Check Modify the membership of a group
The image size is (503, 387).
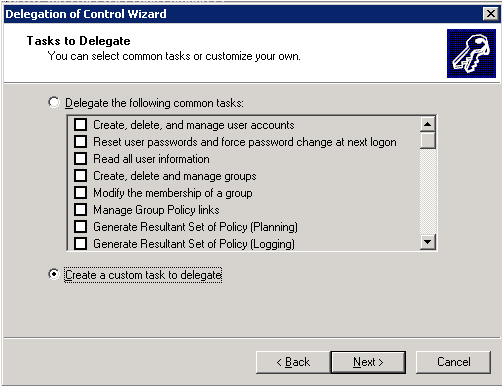[80, 193]
